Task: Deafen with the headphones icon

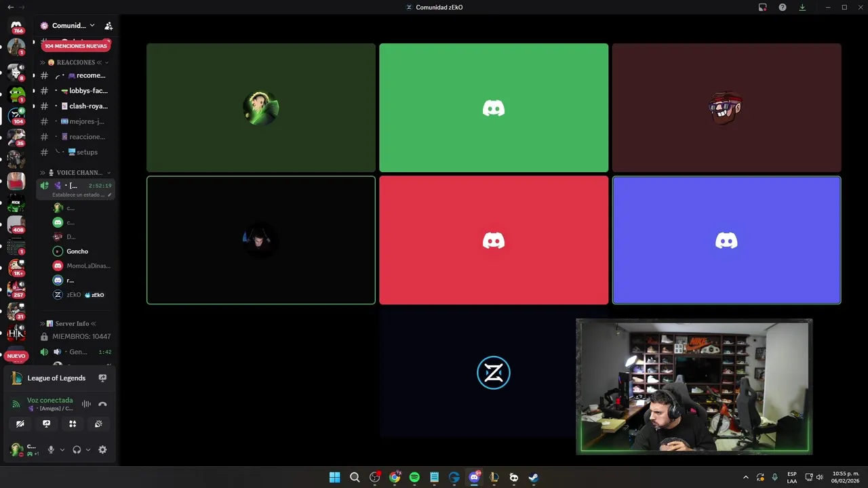Action: click(x=77, y=449)
